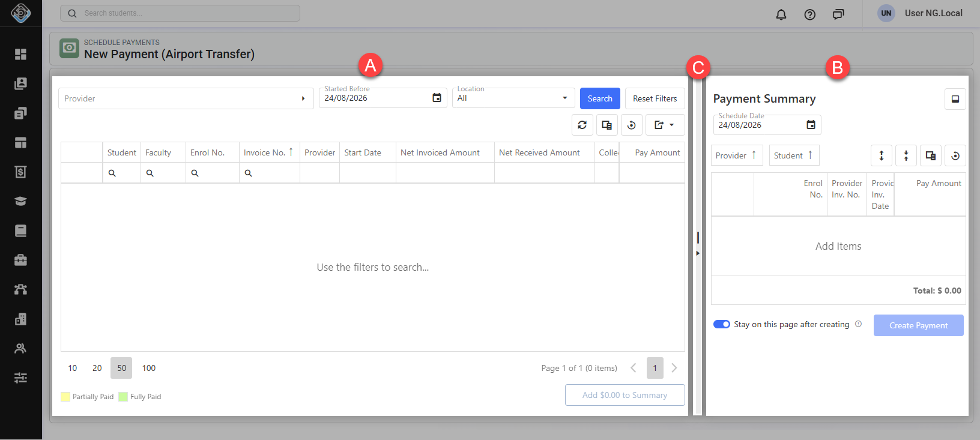The width and height of the screenshot is (980, 440).
Task: Go to next page arrow
Action: [x=674, y=368]
